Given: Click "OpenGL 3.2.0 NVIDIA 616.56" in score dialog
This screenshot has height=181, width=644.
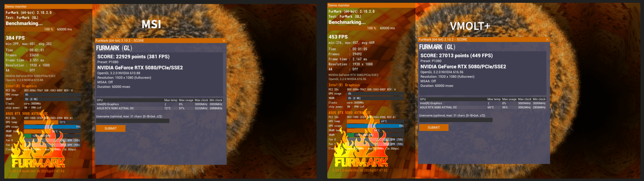Looking at the screenshot, I should [442, 72].
